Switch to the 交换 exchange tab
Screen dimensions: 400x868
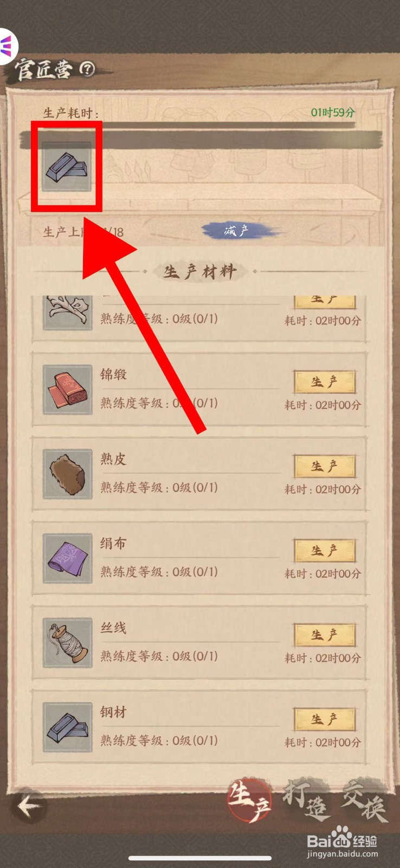pos(364,800)
